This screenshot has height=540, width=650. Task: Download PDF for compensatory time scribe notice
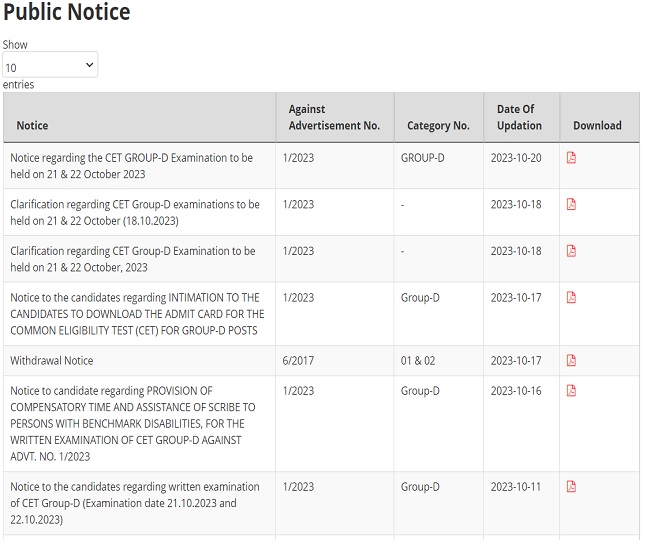(571, 391)
